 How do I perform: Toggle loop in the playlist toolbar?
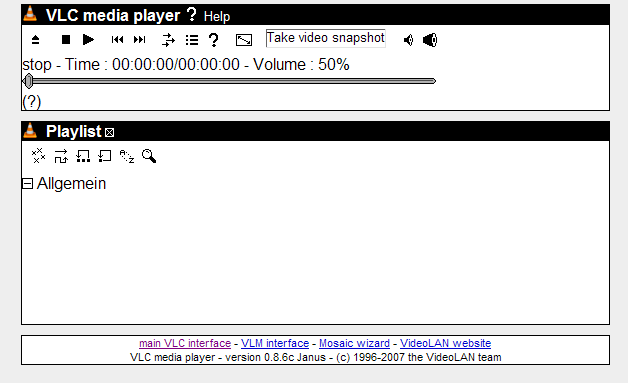83,156
